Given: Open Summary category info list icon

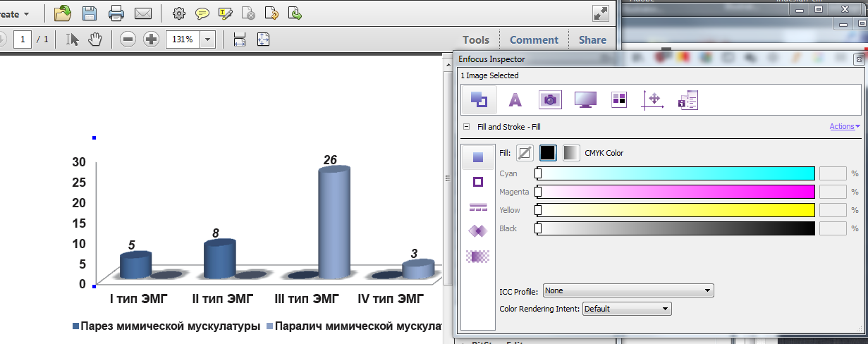Looking at the screenshot, I should (x=688, y=100).
